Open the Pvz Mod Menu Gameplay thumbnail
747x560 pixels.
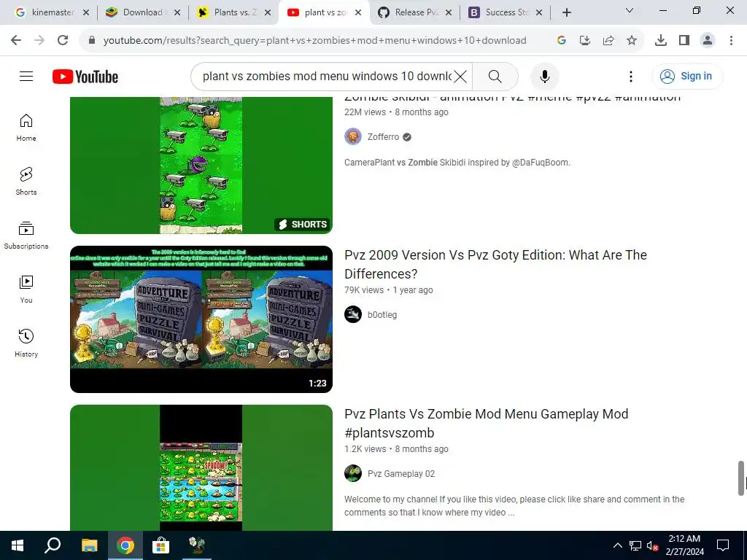click(x=201, y=467)
